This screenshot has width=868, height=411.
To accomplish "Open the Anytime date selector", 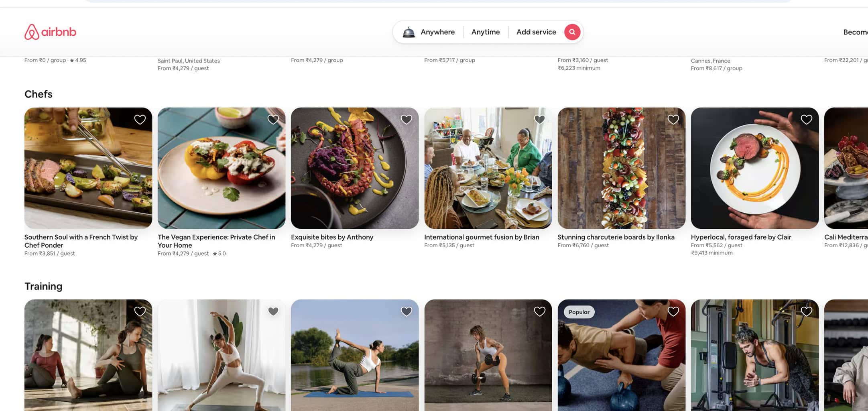I will click(x=485, y=32).
